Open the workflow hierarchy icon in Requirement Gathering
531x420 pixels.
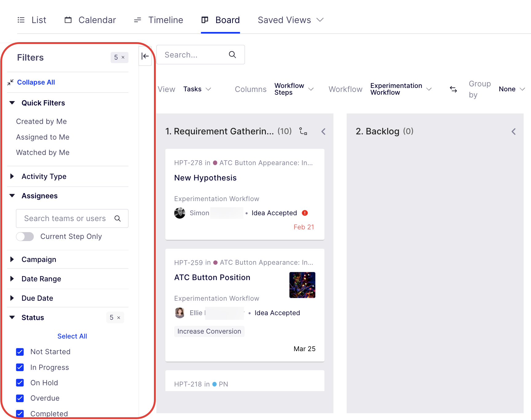pyautogui.click(x=303, y=131)
